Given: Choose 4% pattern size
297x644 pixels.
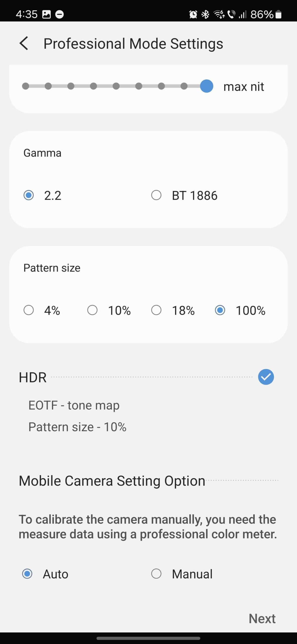Looking at the screenshot, I should point(29,310).
